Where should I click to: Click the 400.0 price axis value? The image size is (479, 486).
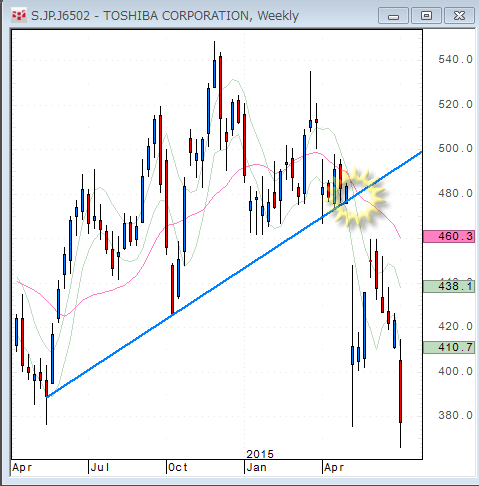point(455,371)
